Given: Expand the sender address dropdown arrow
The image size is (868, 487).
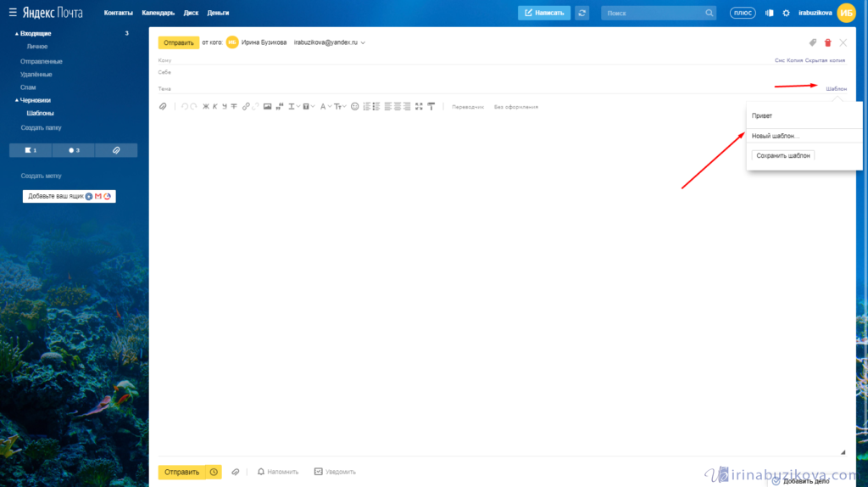Looking at the screenshot, I should [363, 42].
